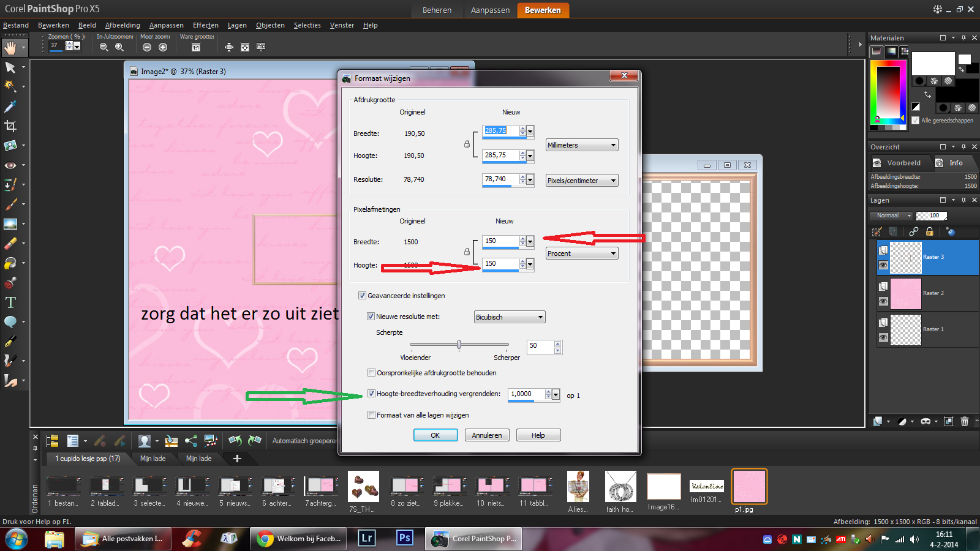The width and height of the screenshot is (980, 551).
Task: Pick a color from the Materialen spectrum
Action: (x=888, y=93)
